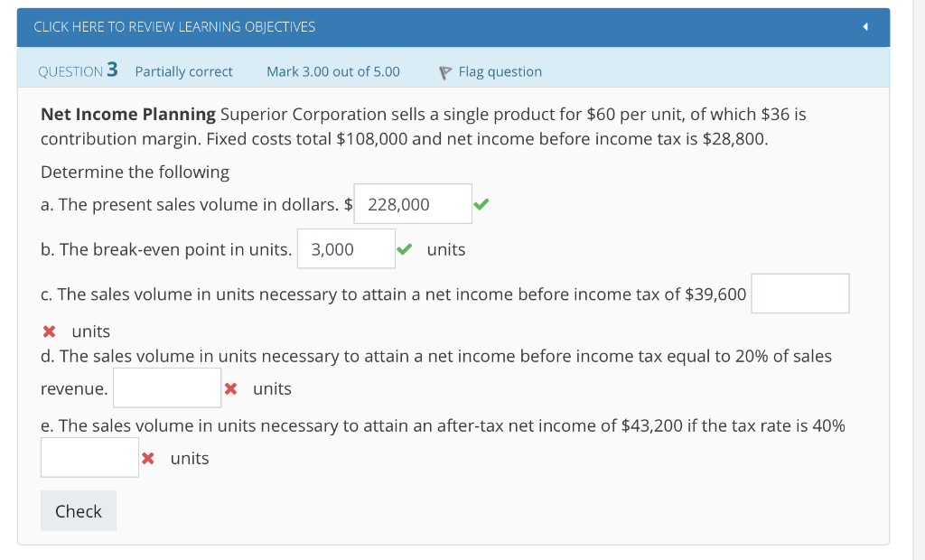Click the green checkmark beside 3,000 units

(x=404, y=248)
